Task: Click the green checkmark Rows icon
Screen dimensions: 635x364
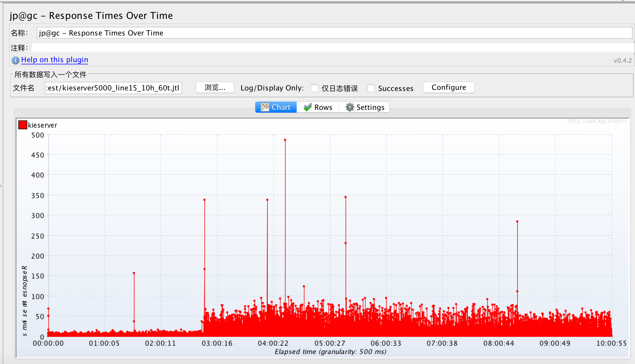Action: tap(307, 107)
